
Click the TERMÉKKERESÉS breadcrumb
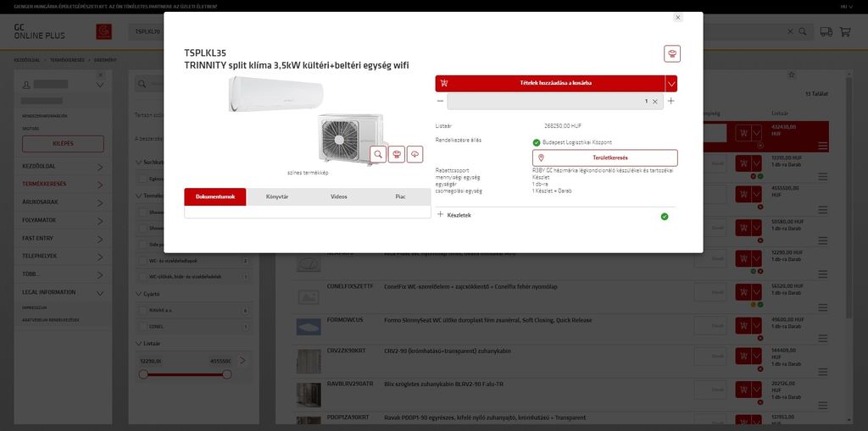tap(67, 60)
